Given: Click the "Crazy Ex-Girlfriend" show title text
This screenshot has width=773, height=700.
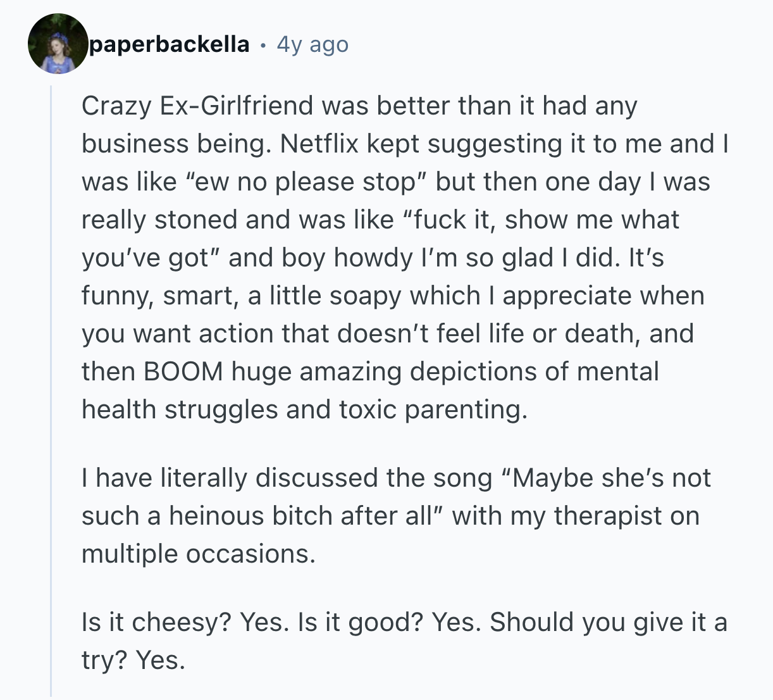Looking at the screenshot, I should [x=197, y=106].
